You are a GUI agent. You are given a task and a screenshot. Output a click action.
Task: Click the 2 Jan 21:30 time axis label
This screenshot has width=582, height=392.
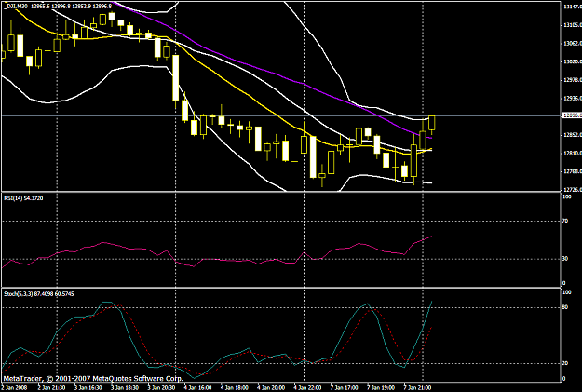[x=51, y=388]
